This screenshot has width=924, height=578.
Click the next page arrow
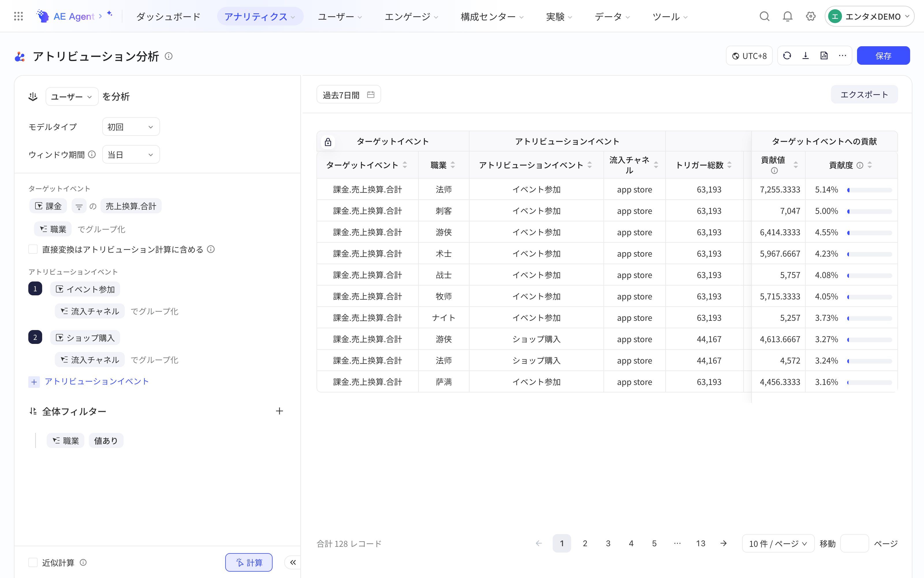[x=724, y=543]
